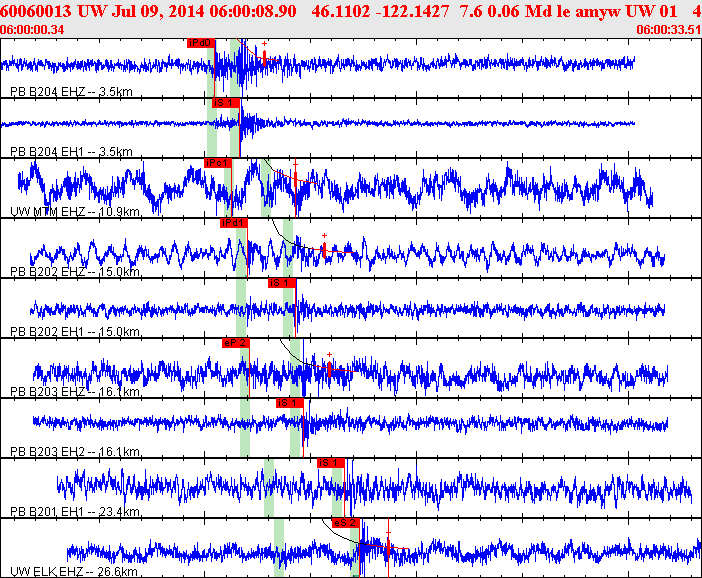Click the coordinates 46.1102 -122.1427 in header

point(381,11)
